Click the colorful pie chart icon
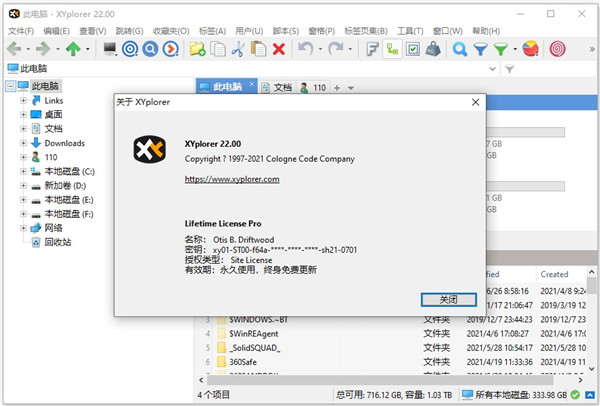This screenshot has height=406, width=600. 531,49
